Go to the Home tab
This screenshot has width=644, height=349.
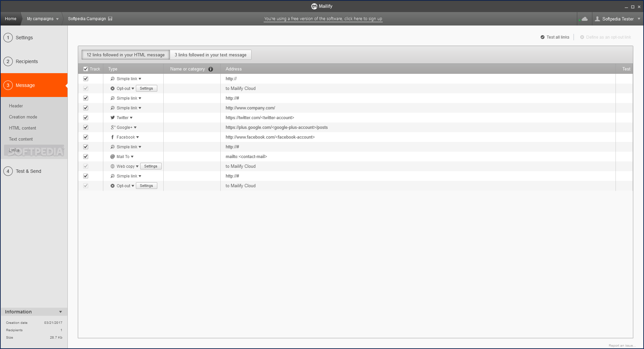pyautogui.click(x=11, y=19)
